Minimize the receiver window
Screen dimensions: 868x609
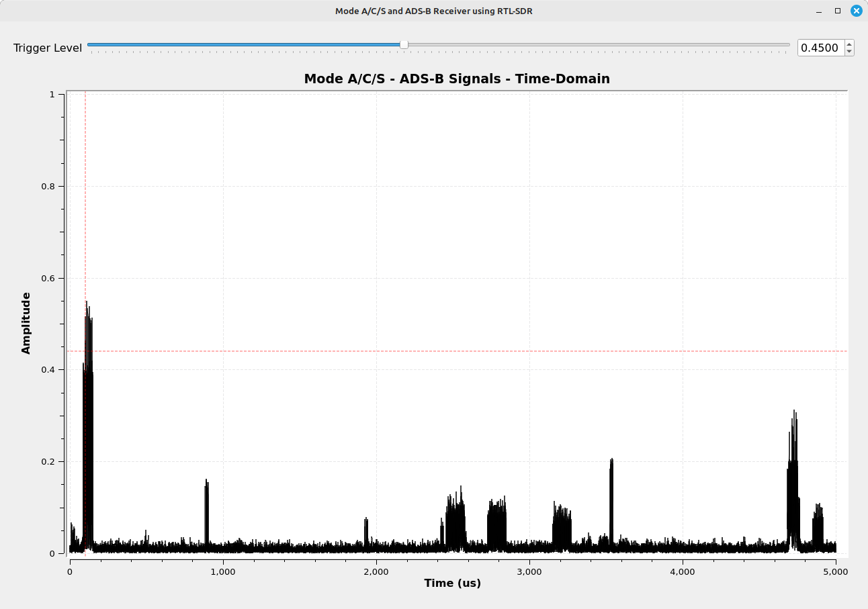[x=819, y=11]
